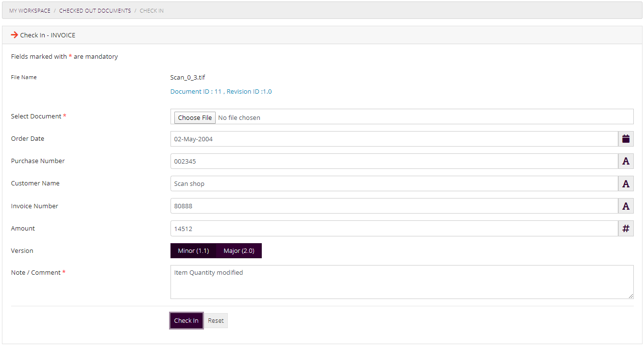The width and height of the screenshot is (644, 349).
Task: Click the red arrow icon in header
Action: coord(14,35)
